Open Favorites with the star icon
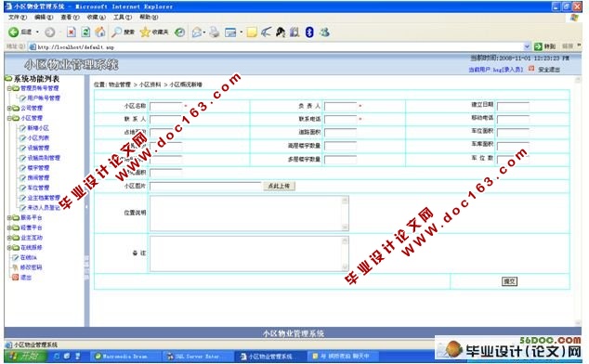Viewport: 589px width, 364px height. (x=145, y=32)
